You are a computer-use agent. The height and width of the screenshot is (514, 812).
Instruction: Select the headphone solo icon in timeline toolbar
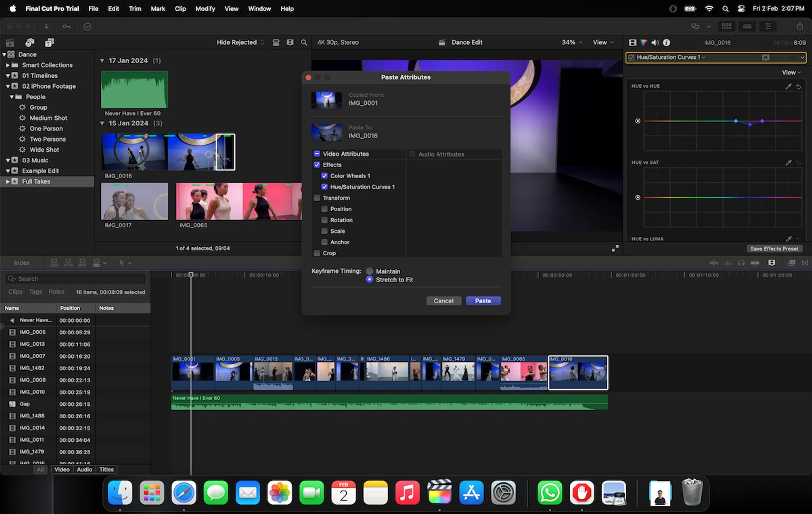(741, 262)
